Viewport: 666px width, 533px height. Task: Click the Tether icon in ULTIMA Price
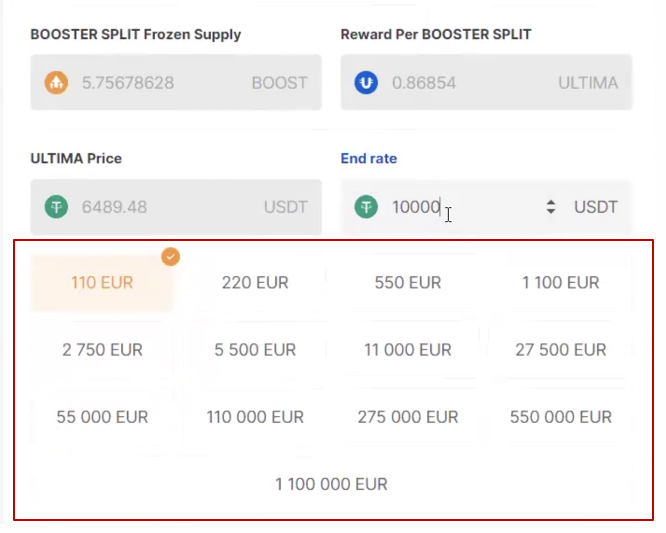pyautogui.click(x=56, y=207)
